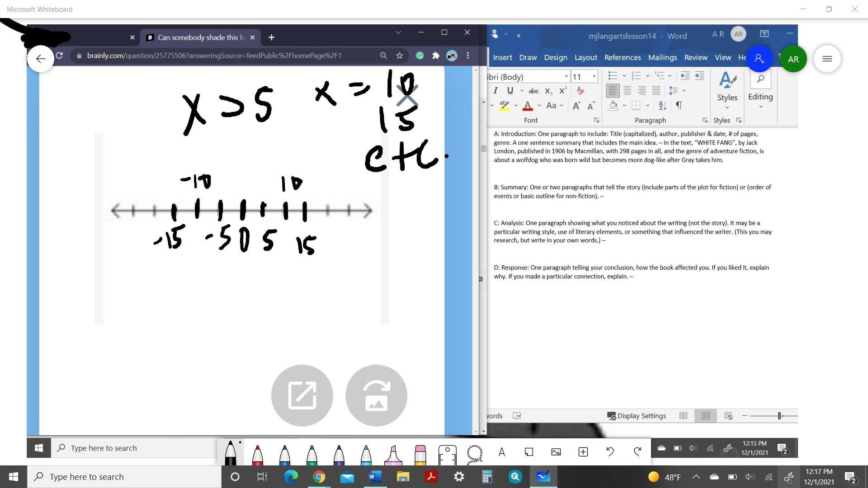Switch to the Mailings ribbon tab

click(662, 57)
